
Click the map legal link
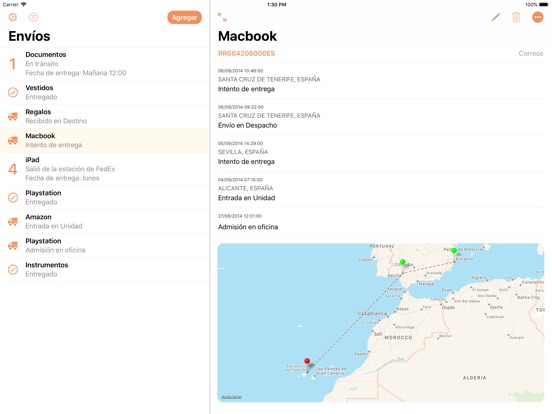232,397
